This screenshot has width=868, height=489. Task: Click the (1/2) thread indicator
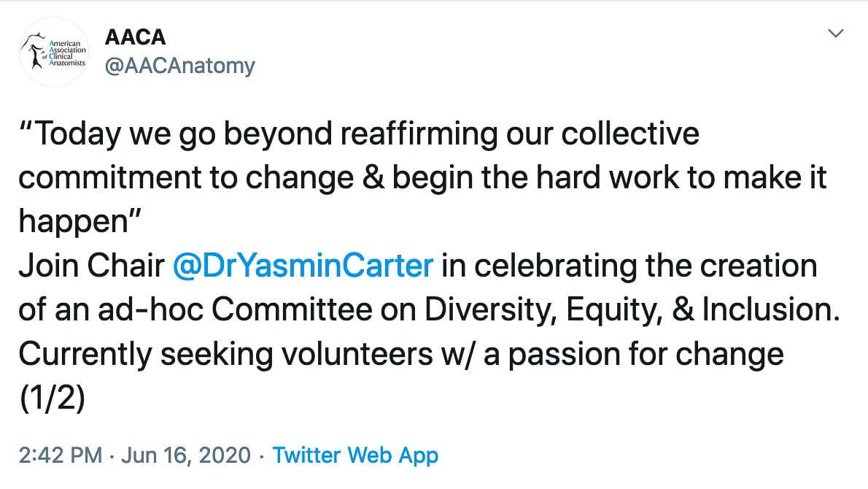click(51, 398)
